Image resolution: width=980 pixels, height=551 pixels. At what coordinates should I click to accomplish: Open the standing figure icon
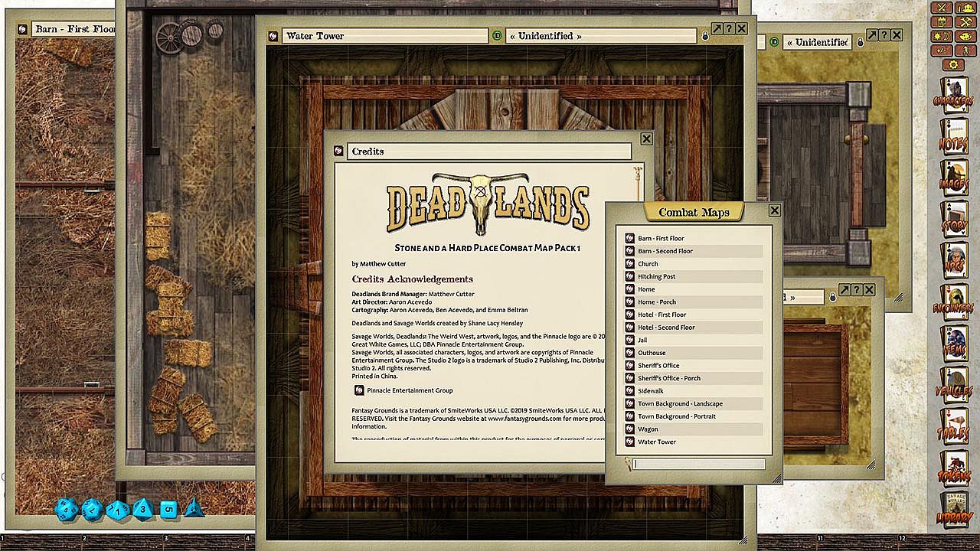tap(964, 51)
